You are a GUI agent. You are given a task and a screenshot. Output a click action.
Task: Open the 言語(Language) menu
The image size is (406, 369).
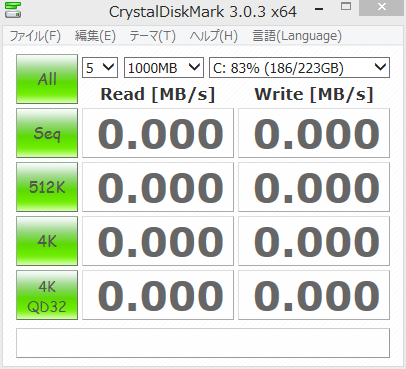click(x=297, y=36)
